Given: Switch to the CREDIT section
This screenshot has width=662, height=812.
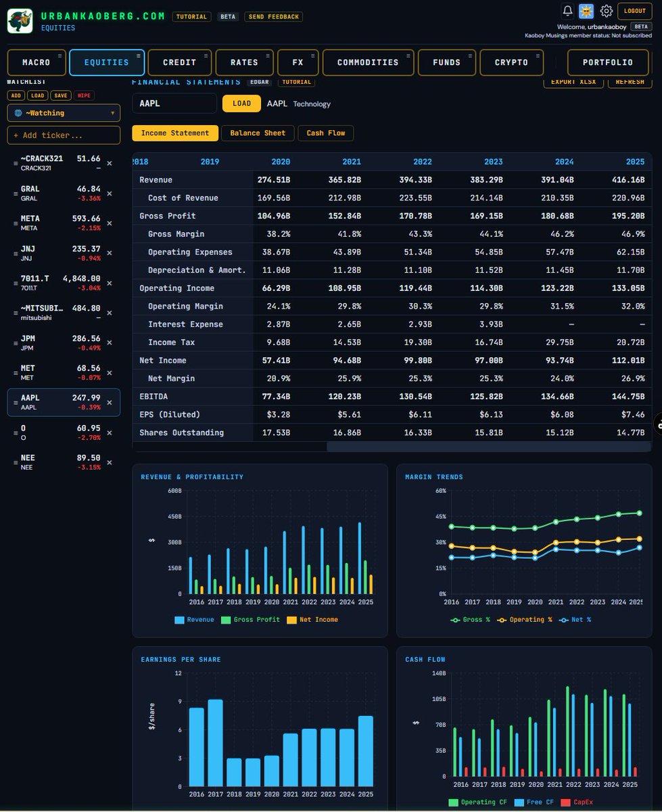Looking at the screenshot, I should [x=179, y=62].
